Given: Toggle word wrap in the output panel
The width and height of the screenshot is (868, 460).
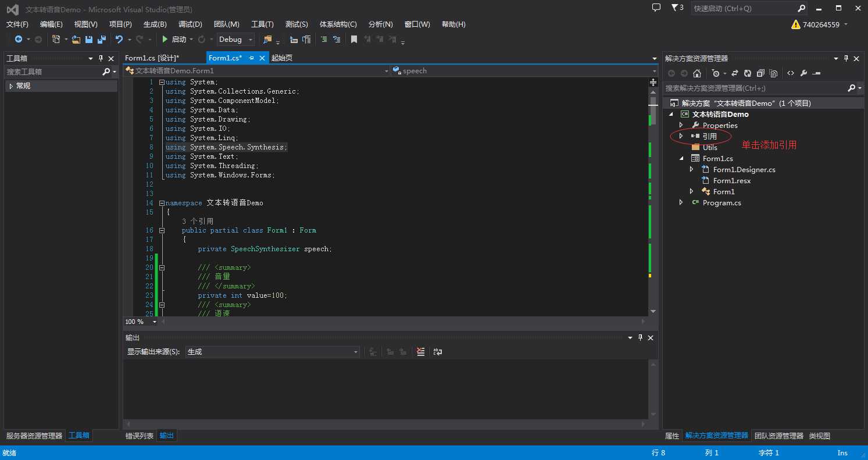Looking at the screenshot, I should [x=438, y=352].
